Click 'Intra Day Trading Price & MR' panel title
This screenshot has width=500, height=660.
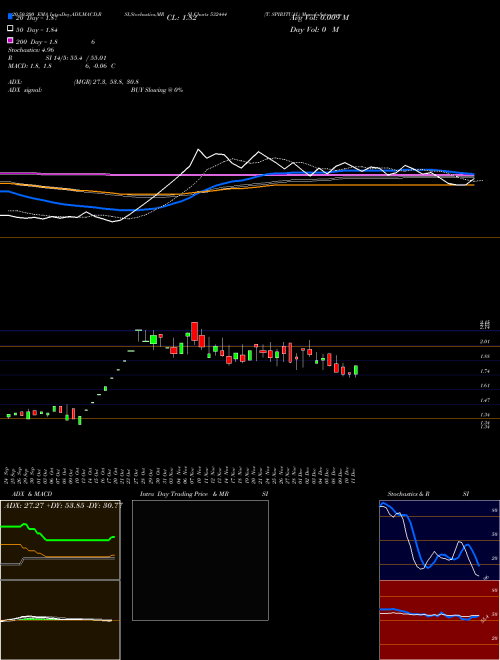(184, 494)
